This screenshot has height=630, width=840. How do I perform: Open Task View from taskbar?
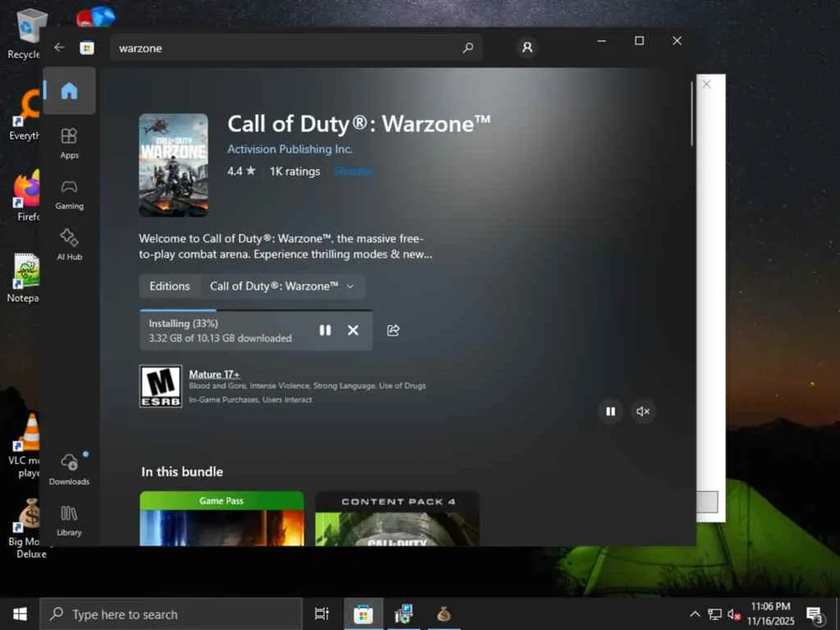[x=322, y=614]
